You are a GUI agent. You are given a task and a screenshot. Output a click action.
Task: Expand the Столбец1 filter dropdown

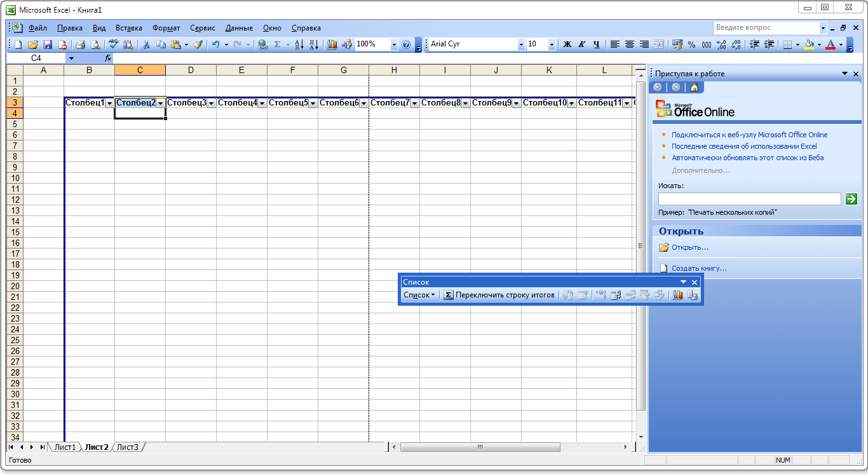pos(109,103)
